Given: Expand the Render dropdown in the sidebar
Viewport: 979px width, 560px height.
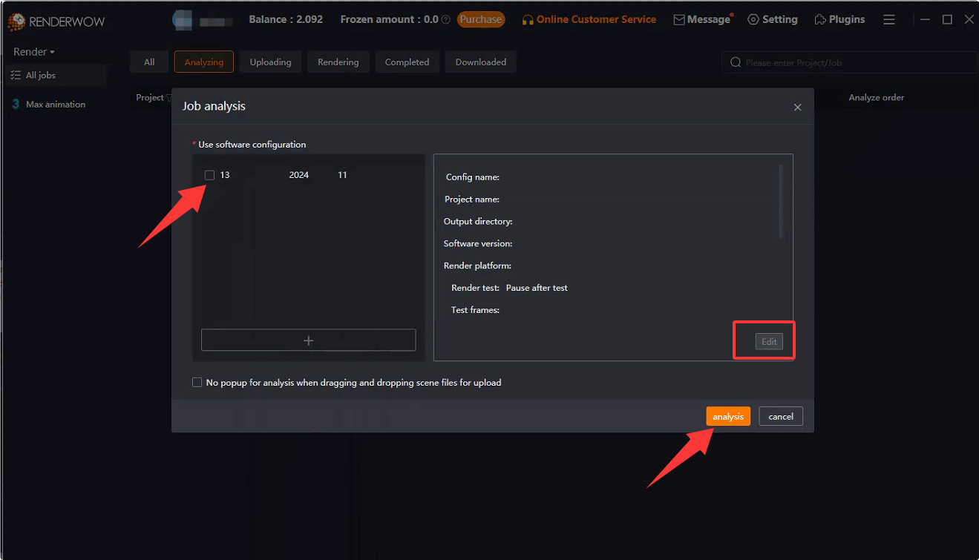Looking at the screenshot, I should click(33, 51).
